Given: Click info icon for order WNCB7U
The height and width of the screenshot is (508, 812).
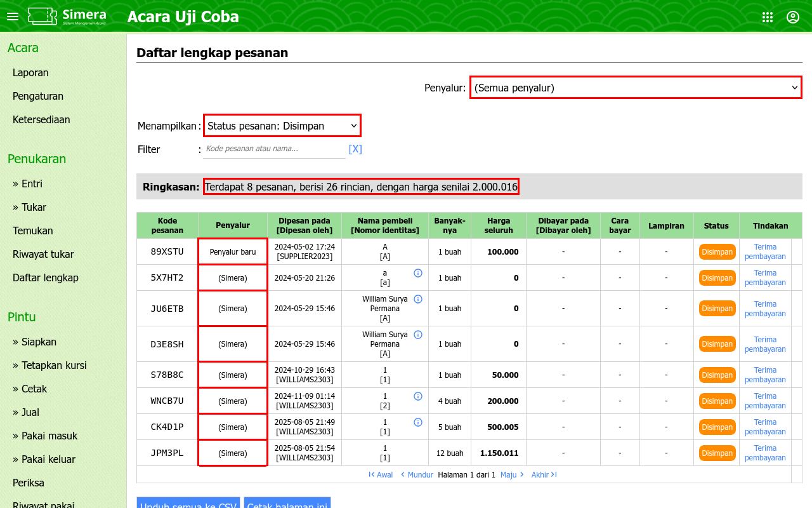Looking at the screenshot, I should pos(418,396).
